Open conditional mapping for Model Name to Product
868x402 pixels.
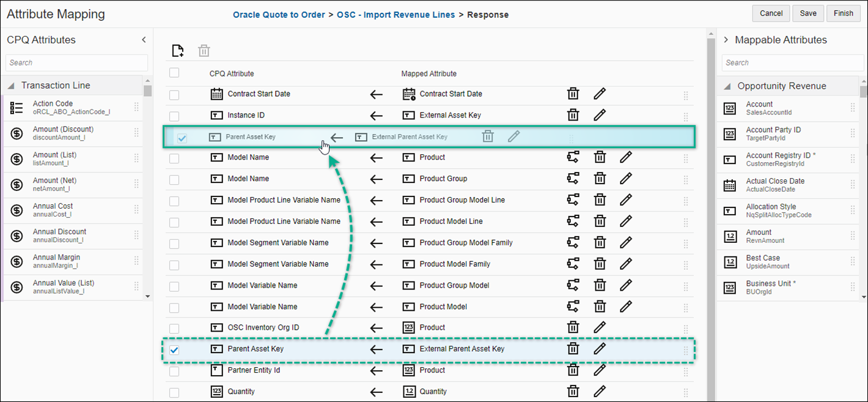[x=573, y=157]
